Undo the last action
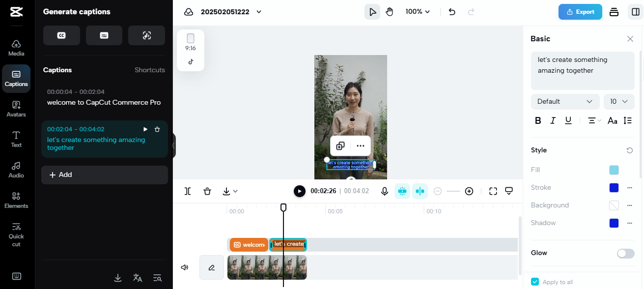 (452, 12)
